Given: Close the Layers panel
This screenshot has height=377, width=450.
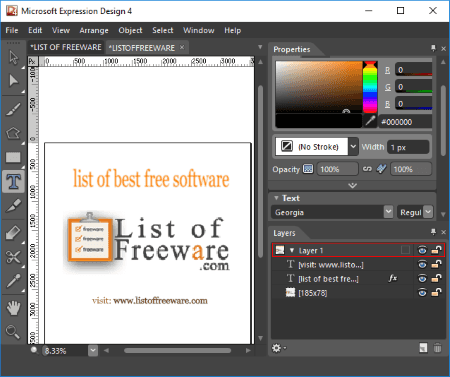Looking at the screenshot, I should [443, 232].
